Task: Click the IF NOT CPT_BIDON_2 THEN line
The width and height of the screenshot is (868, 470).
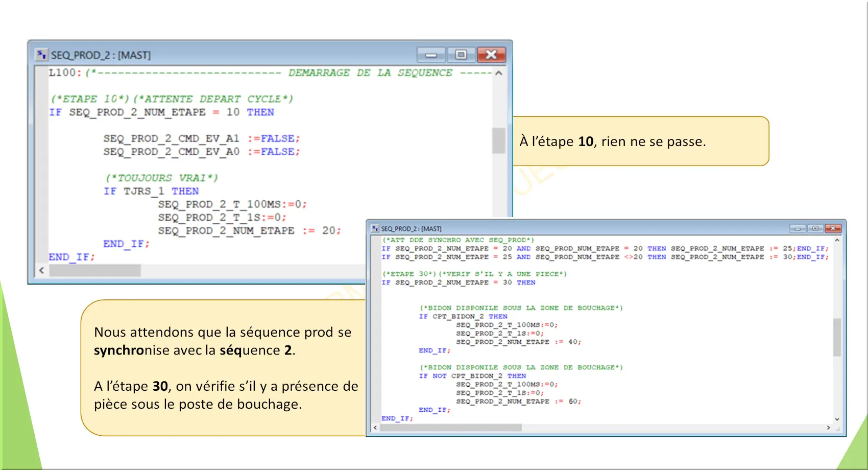Action: coord(472,376)
